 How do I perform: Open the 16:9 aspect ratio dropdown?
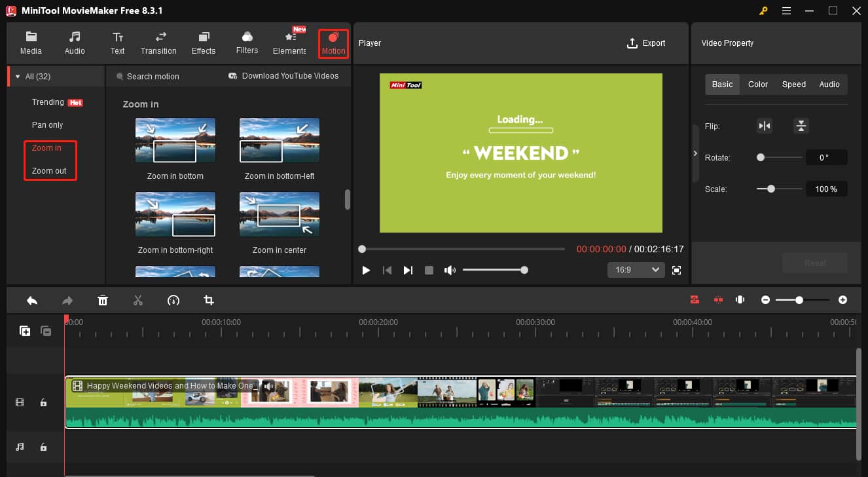(x=636, y=269)
